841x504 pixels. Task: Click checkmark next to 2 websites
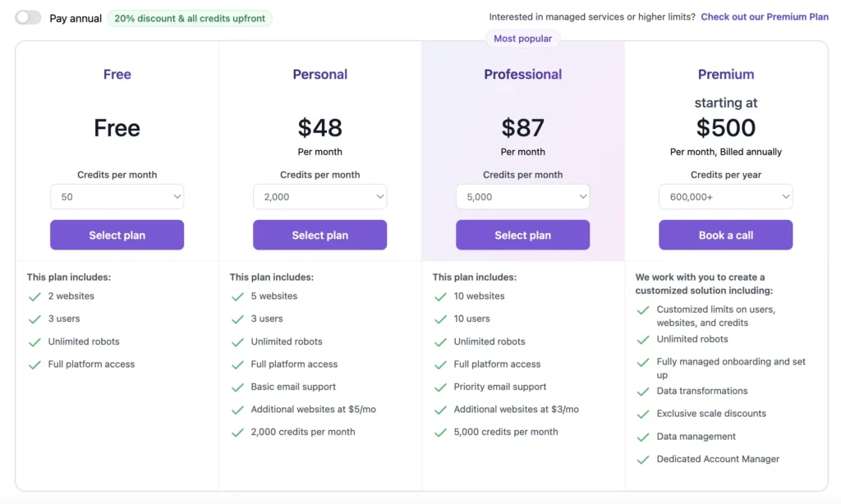[34, 296]
